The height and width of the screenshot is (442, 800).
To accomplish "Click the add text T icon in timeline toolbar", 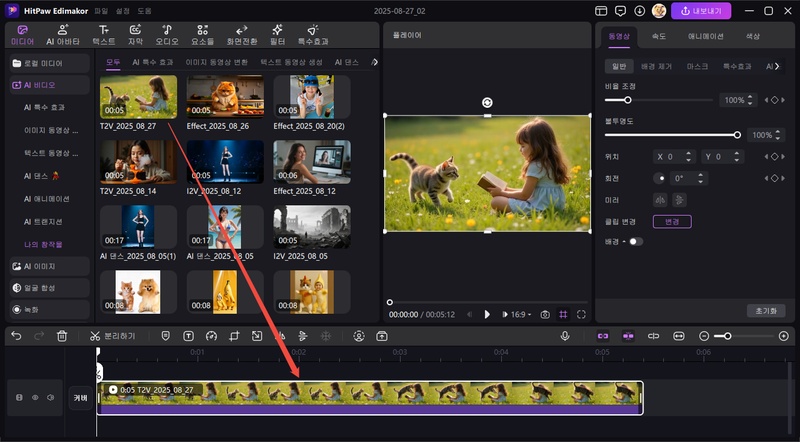I will [x=188, y=336].
